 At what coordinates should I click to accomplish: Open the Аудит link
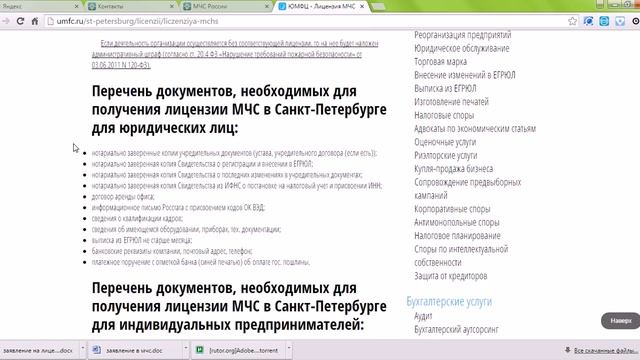pos(423,316)
